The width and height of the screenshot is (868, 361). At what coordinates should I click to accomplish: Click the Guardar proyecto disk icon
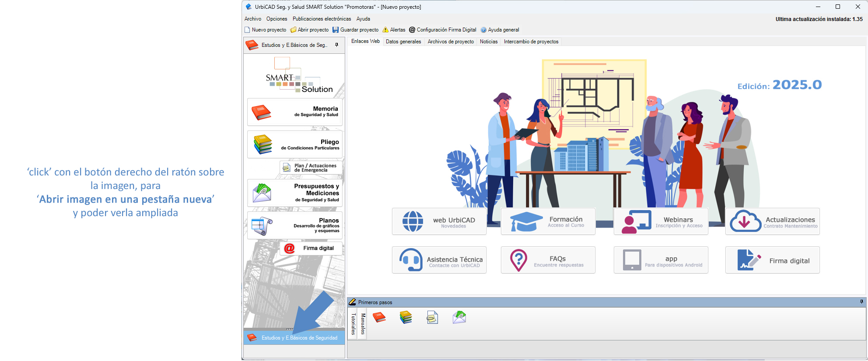[x=336, y=30]
